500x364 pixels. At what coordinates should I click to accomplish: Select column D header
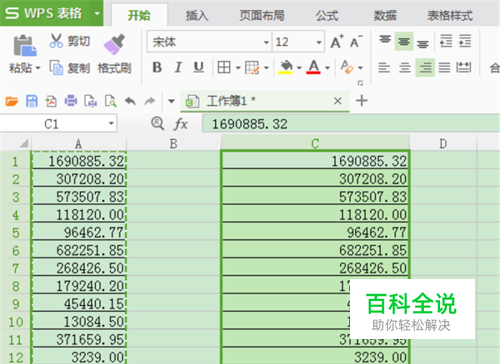coord(443,144)
